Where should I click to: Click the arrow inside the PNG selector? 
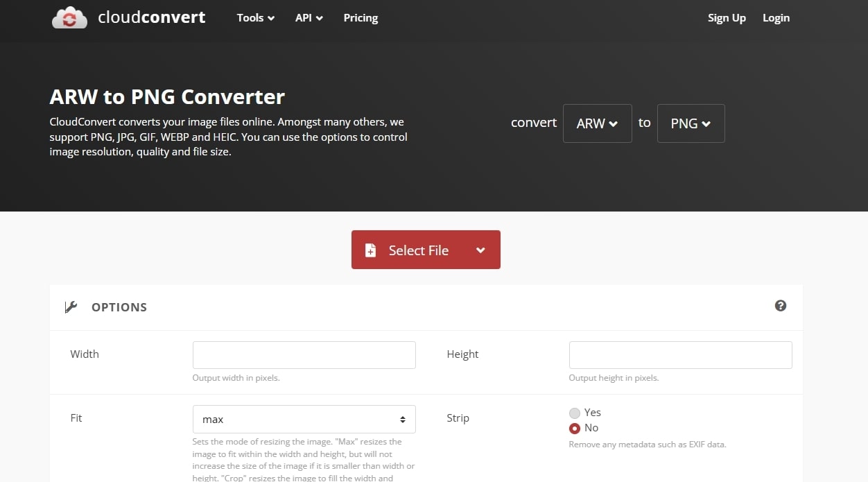point(708,123)
